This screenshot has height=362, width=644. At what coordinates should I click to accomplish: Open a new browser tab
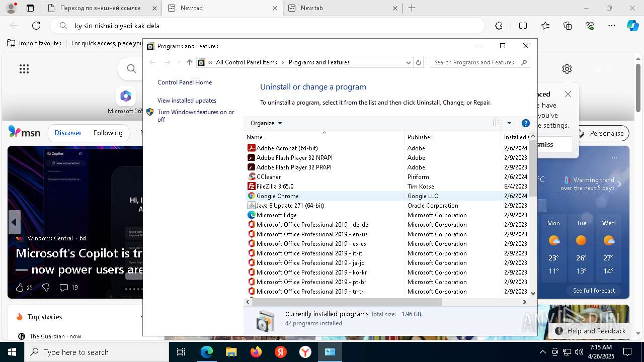click(412, 8)
